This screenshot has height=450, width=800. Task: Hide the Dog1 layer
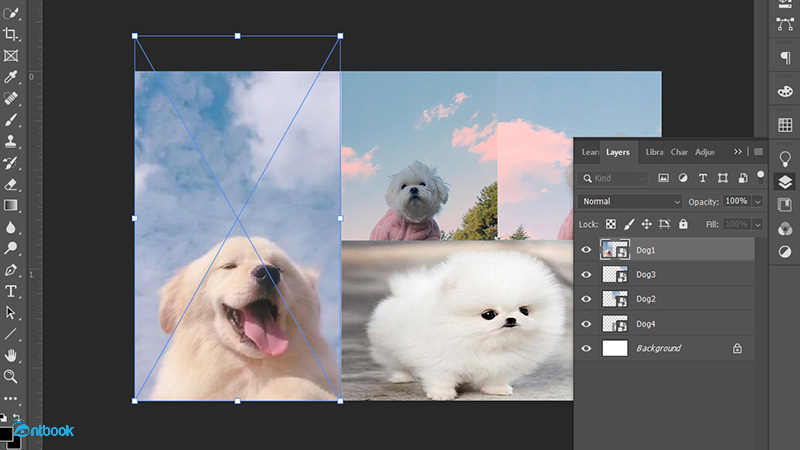(x=586, y=250)
